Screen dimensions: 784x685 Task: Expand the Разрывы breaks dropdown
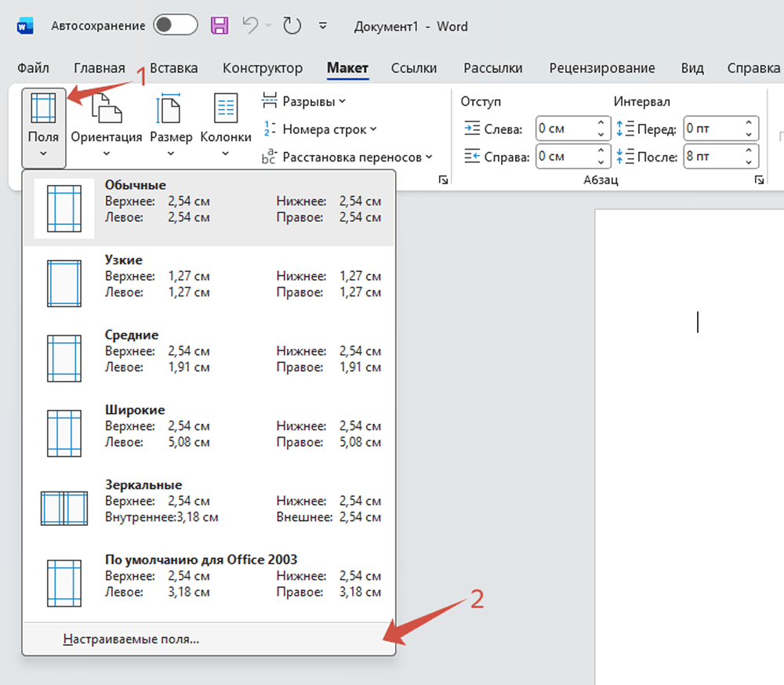[303, 102]
